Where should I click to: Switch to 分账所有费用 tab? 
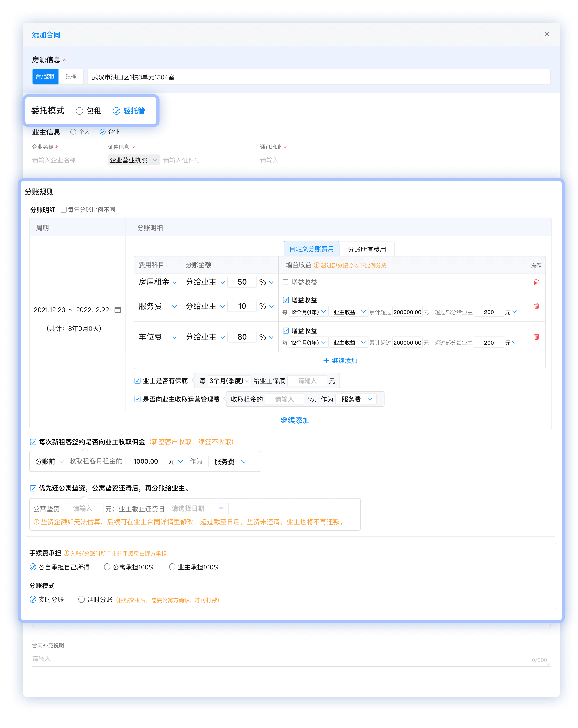[x=366, y=249]
